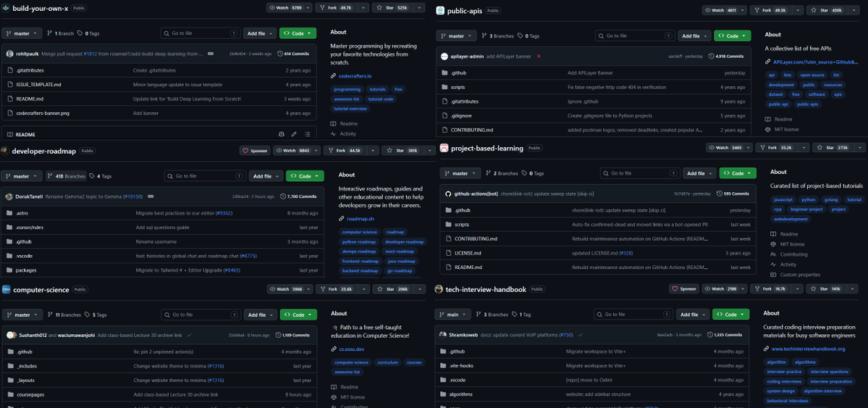Click the algorithms folder icon in tech-interview-handbook

[443, 394]
